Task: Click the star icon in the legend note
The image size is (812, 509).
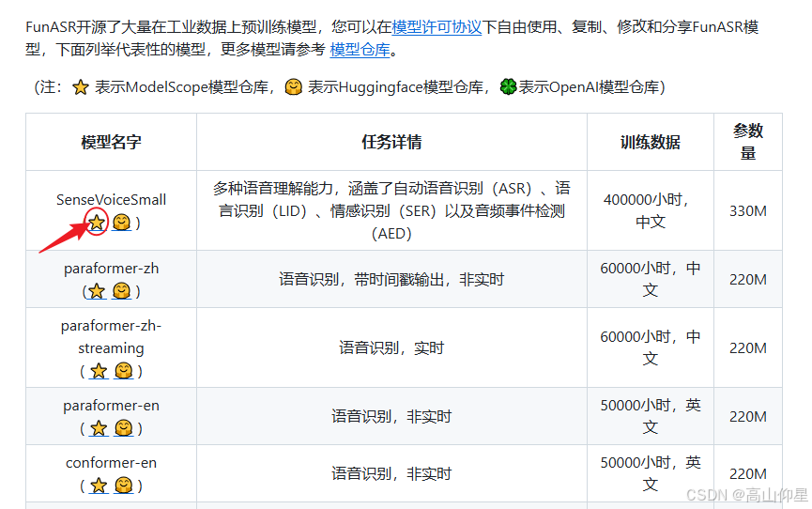Action: click(81, 87)
